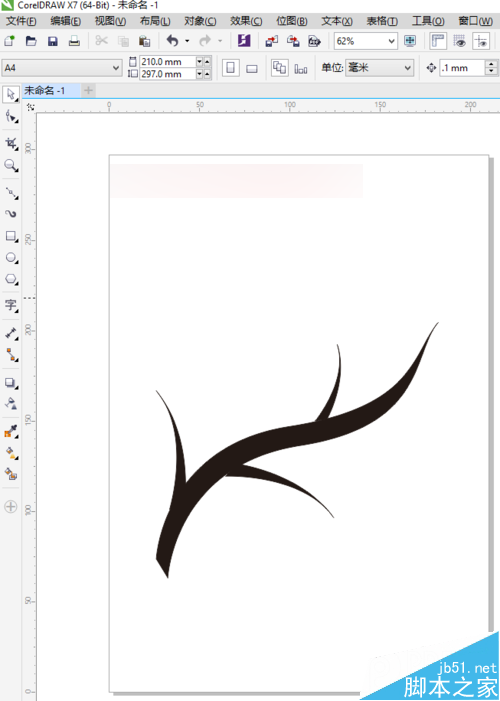This screenshot has width=500, height=701.
Task: Open the 文本(X) menu
Action: 337,21
